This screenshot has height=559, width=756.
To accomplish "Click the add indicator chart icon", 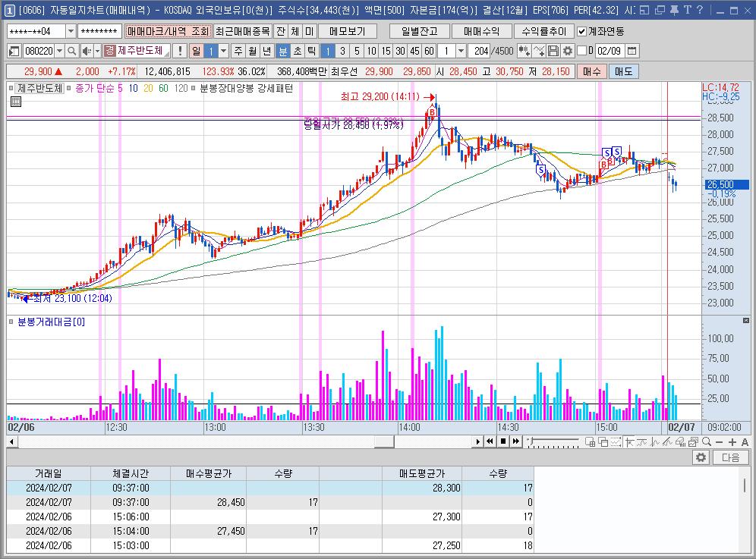I will (x=524, y=51).
